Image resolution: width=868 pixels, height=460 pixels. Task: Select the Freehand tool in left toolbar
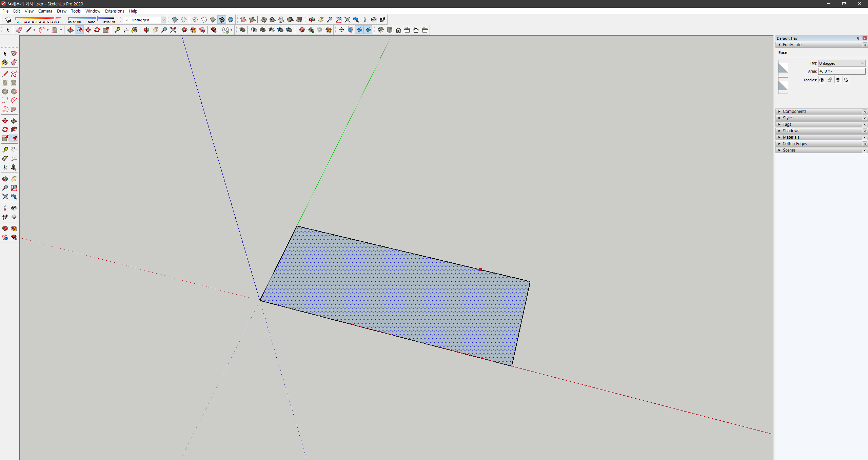click(14, 74)
